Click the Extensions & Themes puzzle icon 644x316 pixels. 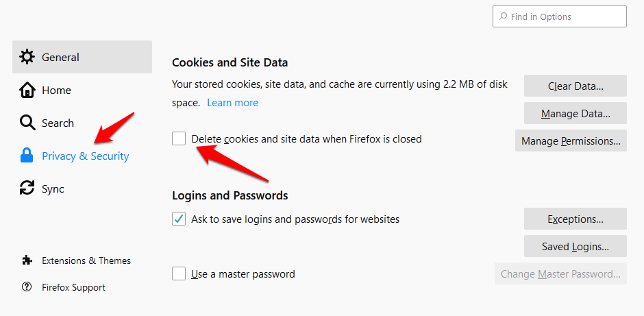[27, 260]
